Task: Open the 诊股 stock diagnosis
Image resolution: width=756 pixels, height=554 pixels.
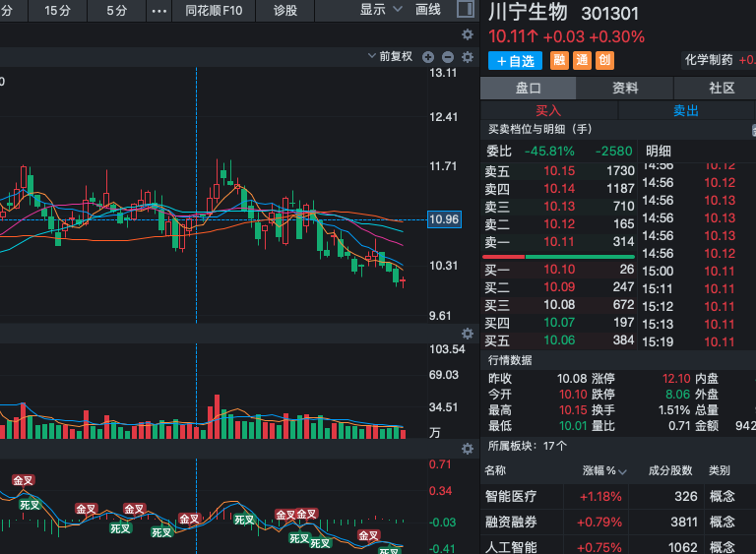Action: (284, 11)
